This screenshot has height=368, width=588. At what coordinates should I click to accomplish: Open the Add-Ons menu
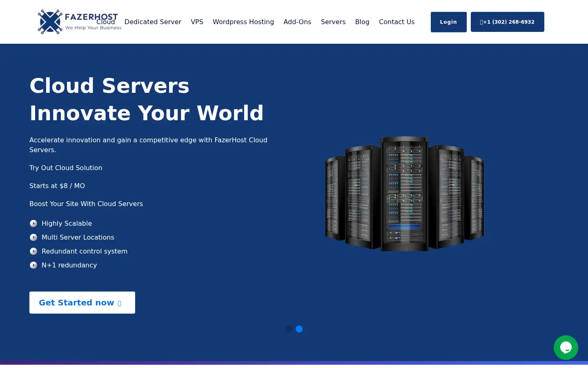pos(297,22)
